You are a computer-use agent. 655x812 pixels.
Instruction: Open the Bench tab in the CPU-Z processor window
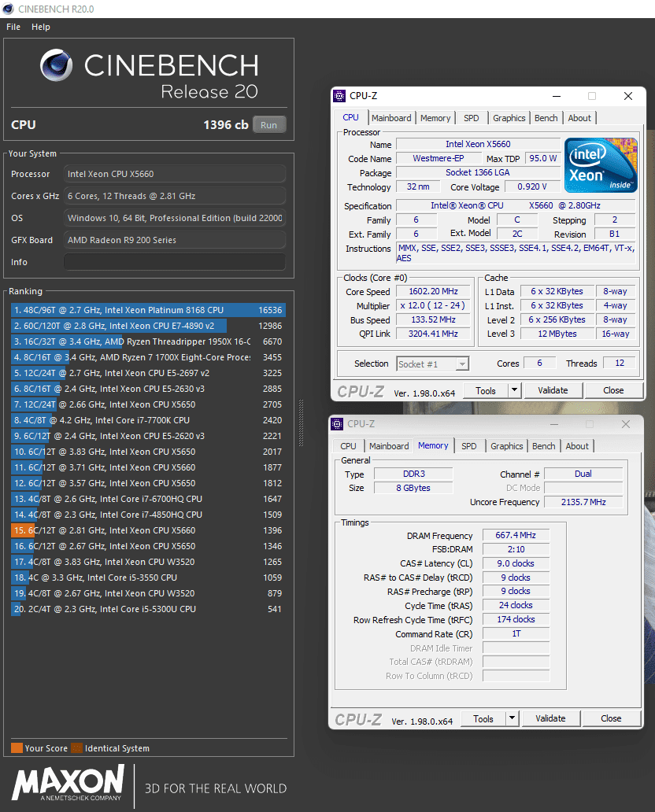546,118
